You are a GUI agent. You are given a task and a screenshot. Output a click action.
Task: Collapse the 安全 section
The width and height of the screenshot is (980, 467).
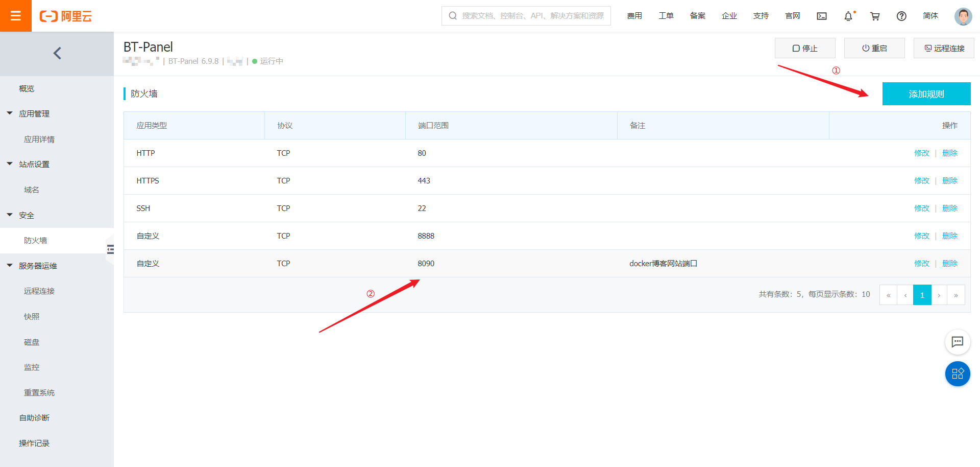tap(10, 215)
